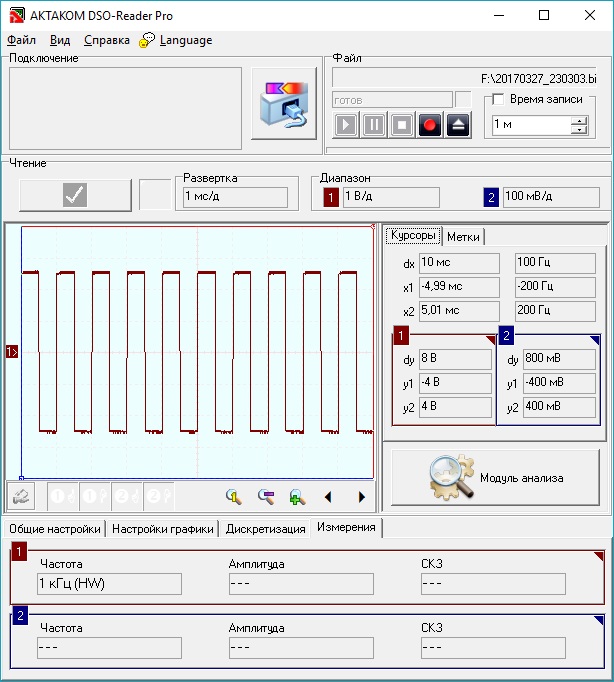
Task: Click the x2 5,01 мс field
Action: [459, 311]
